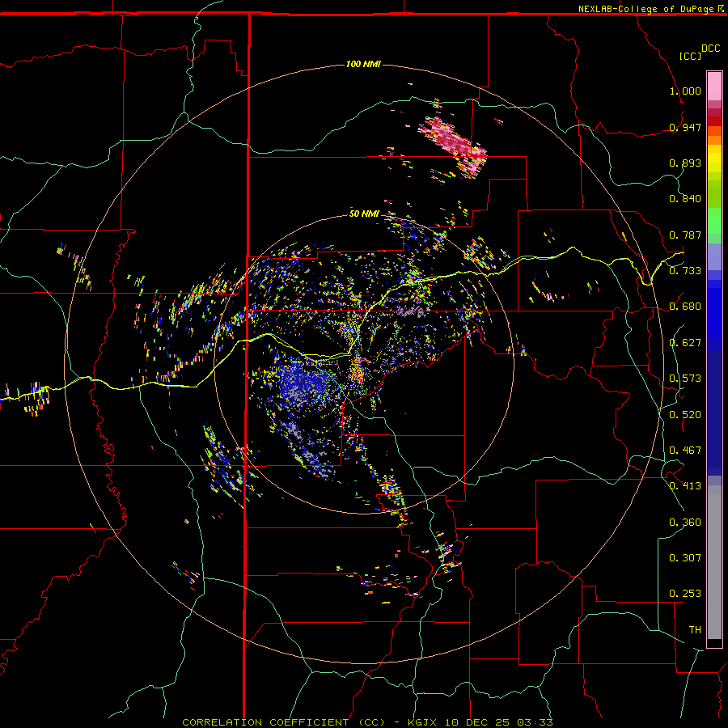Click the 100 NMI range ring label
The image size is (728, 728).
click(x=363, y=64)
